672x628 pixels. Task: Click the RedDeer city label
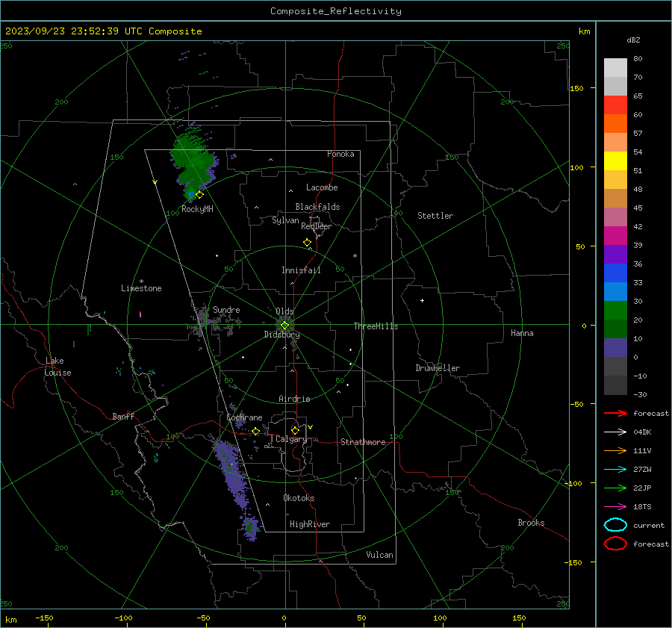pyautogui.click(x=317, y=226)
